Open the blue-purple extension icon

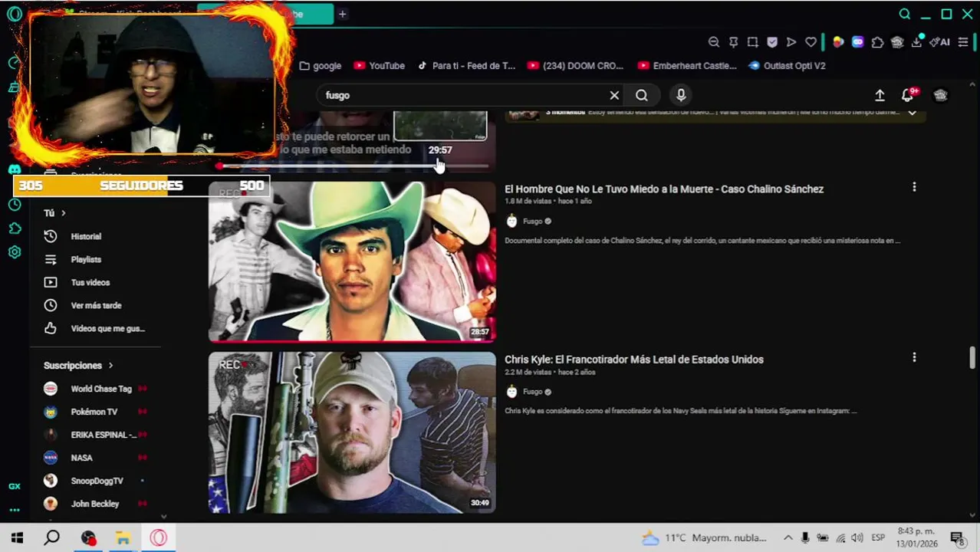[858, 42]
